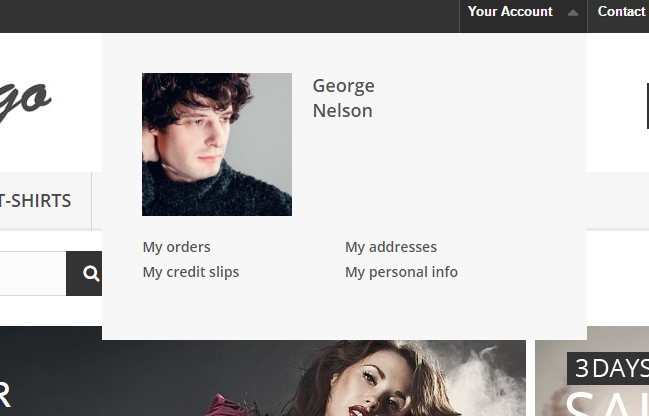Click George Nelson's profile photo
Screen dimensions: 649x416
pos(217,144)
